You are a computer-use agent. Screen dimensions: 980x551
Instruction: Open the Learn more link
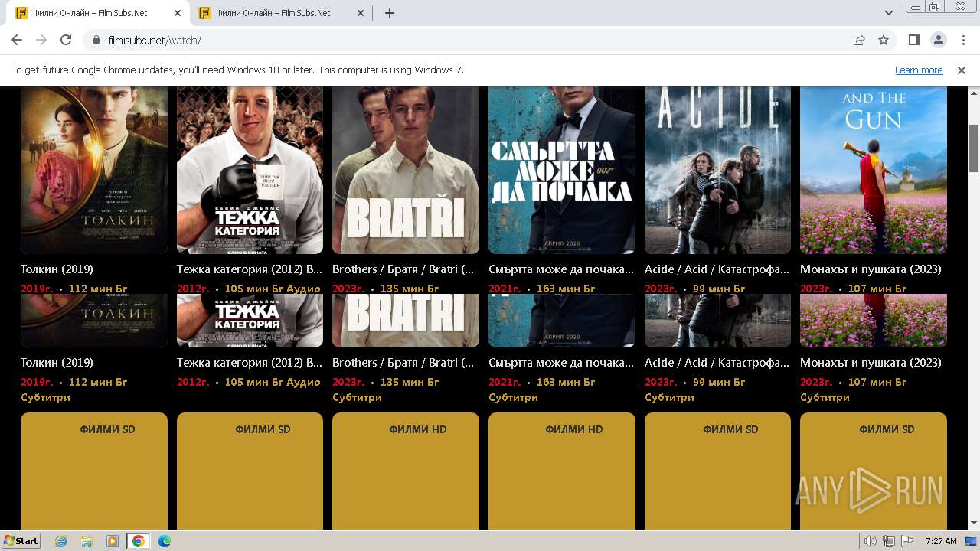pyautogui.click(x=919, y=70)
